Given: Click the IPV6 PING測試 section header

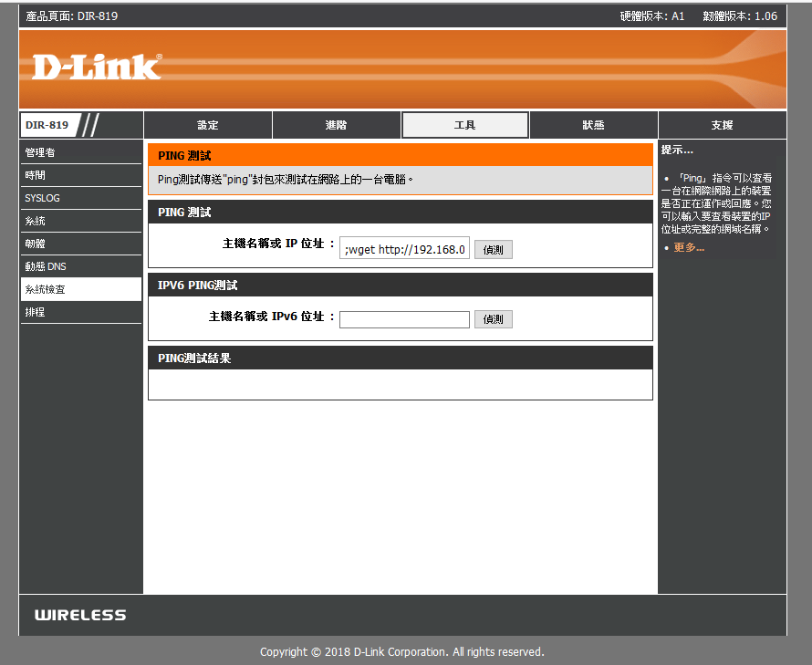Looking at the screenshot, I should (401, 285).
